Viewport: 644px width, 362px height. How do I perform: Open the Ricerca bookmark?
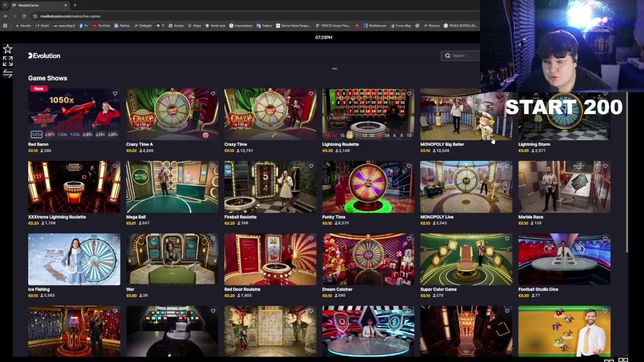tap(431, 26)
